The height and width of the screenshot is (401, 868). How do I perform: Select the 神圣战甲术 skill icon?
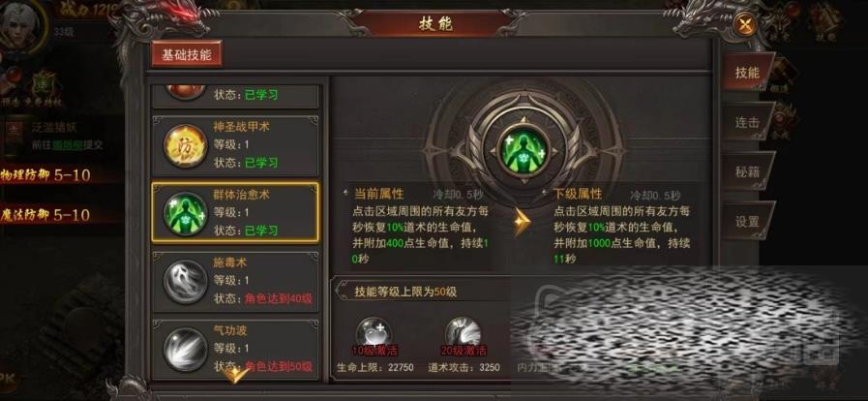(x=186, y=145)
